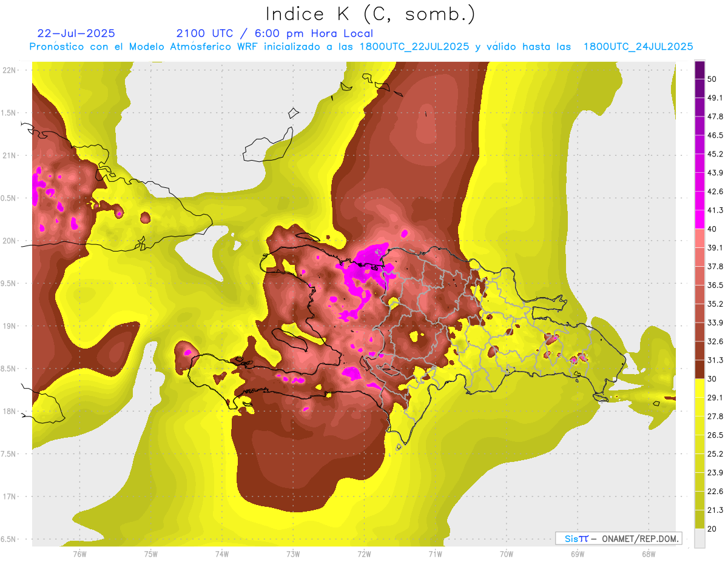
Task: Click the "70W" longitude axis label
Action: pos(507,554)
